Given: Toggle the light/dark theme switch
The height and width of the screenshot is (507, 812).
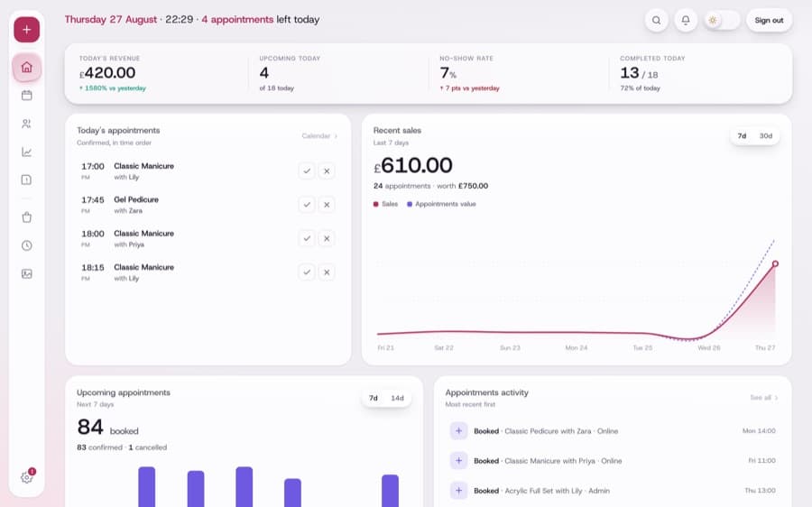Looking at the screenshot, I should 722,20.
